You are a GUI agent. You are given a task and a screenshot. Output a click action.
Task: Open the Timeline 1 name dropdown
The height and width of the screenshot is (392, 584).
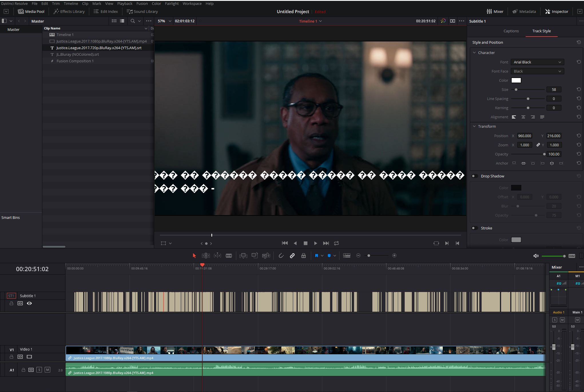coord(320,21)
